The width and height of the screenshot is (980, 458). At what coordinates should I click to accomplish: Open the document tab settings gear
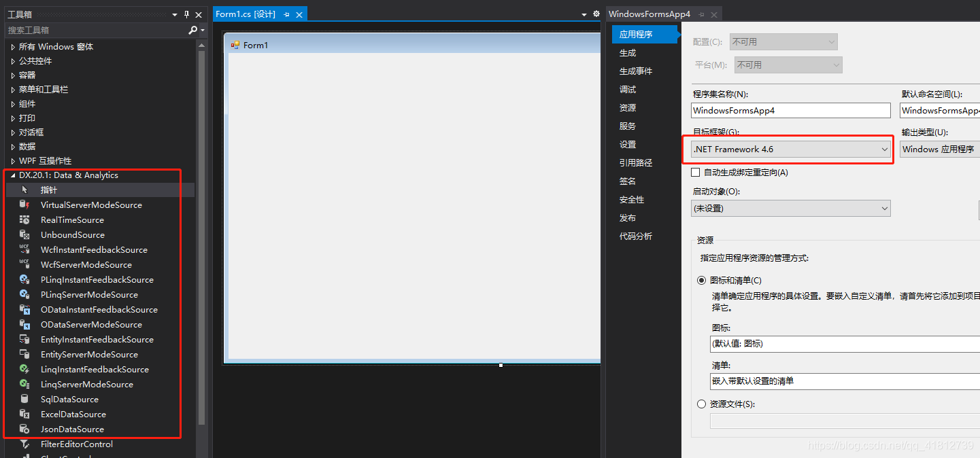pyautogui.click(x=596, y=14)
